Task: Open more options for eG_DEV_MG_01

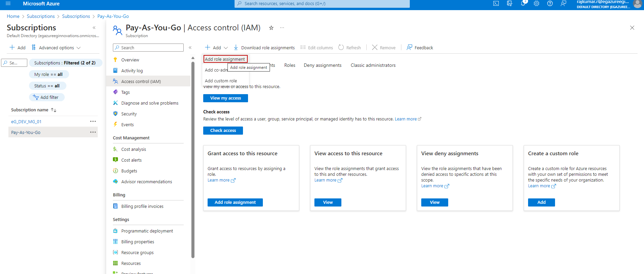Action: point(93,121)
